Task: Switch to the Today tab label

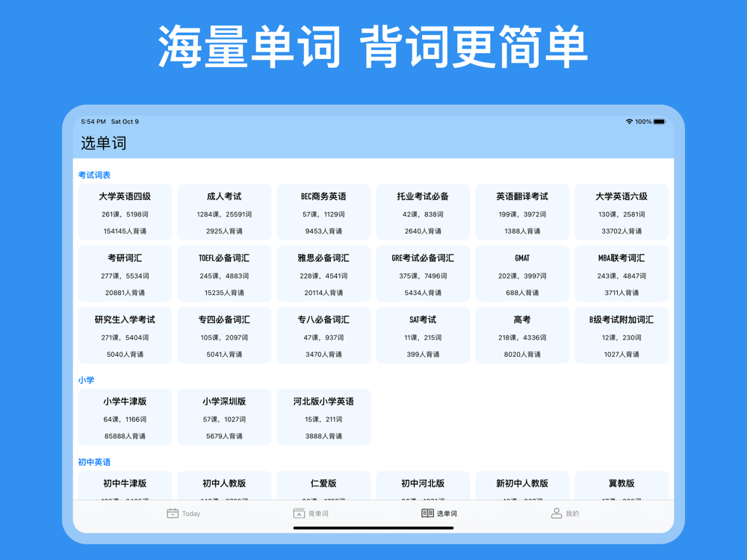Action: [191, 514]
